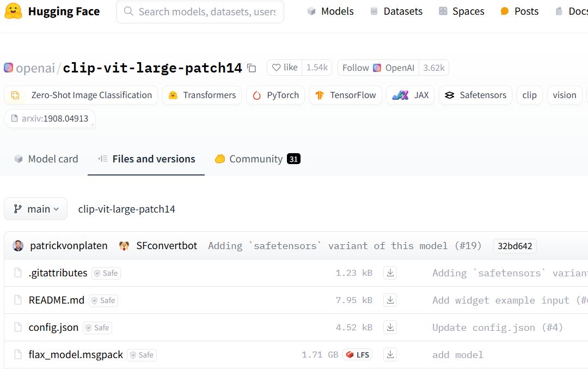Click the like heart icon
Screen dimensions: 588x369
pyautogui.click(x=277, y=68)
